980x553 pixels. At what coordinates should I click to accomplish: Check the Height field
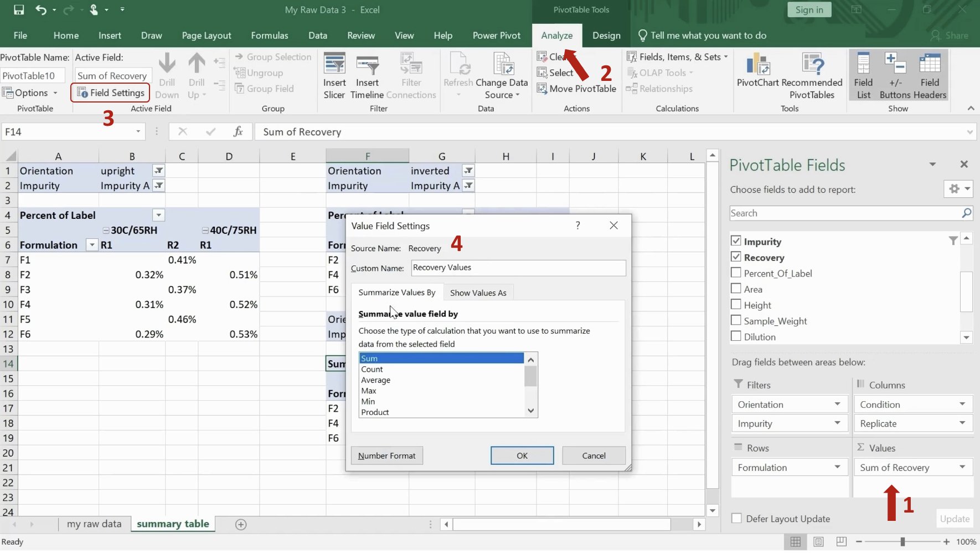[x=737, y=304]
